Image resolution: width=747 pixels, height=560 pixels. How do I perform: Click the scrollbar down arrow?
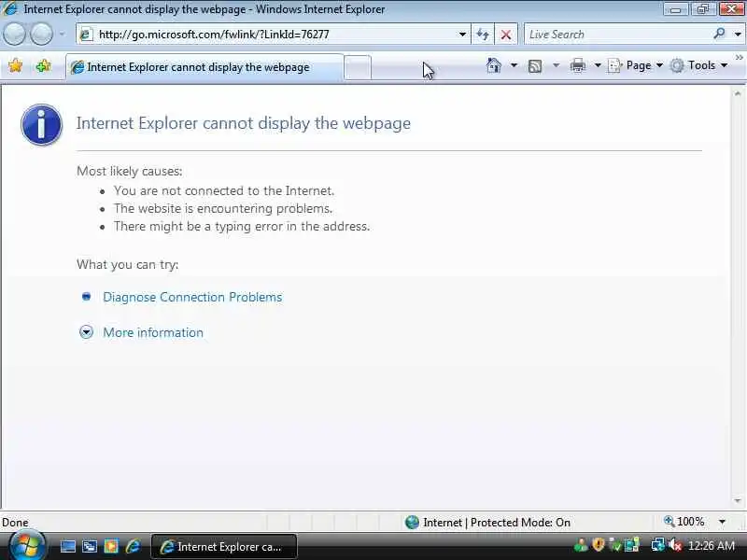pyautogui.click(x=738, y=500)
